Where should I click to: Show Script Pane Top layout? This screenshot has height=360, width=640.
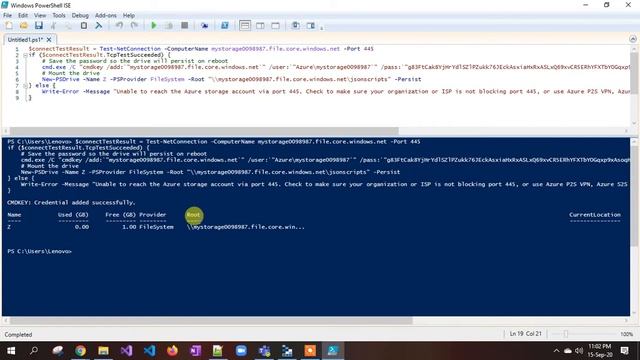pyautogui.click(x=245, y=25)
